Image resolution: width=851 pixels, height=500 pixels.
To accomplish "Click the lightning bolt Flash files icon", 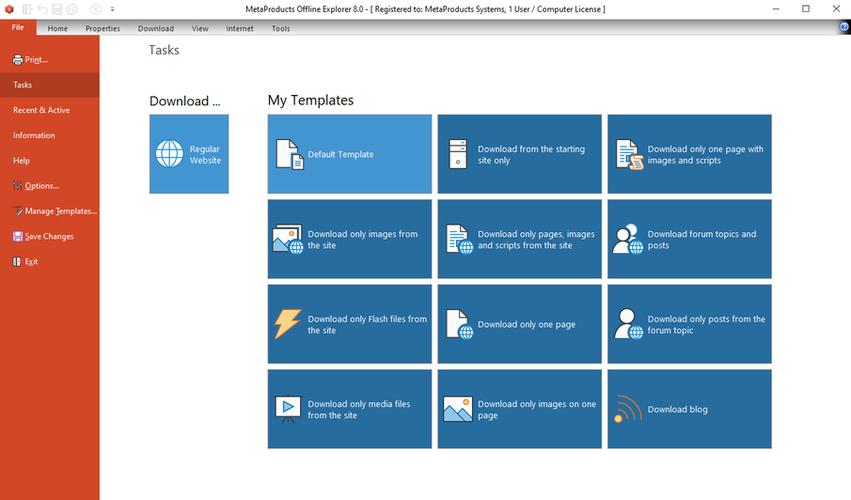I will click(288, 324).
